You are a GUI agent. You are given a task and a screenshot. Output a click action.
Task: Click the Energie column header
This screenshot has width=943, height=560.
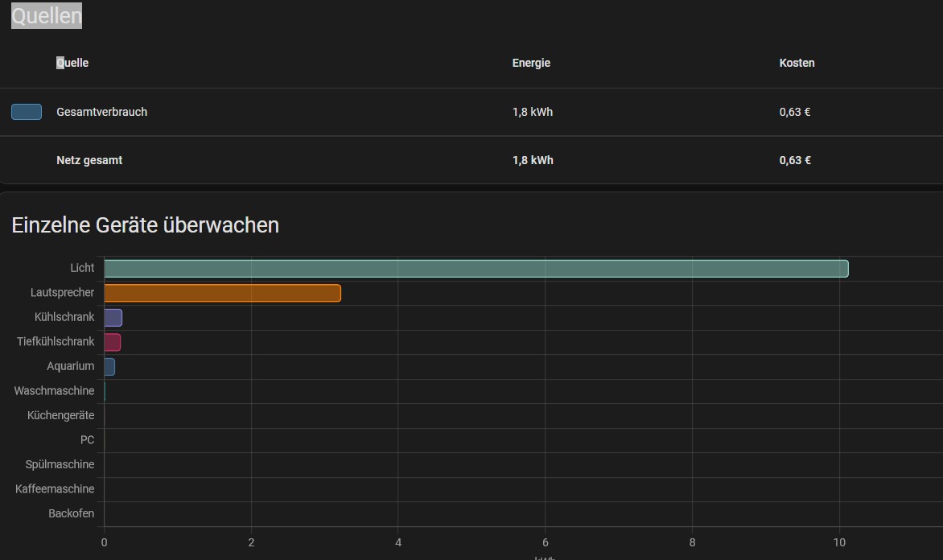(x=531, y=63)
